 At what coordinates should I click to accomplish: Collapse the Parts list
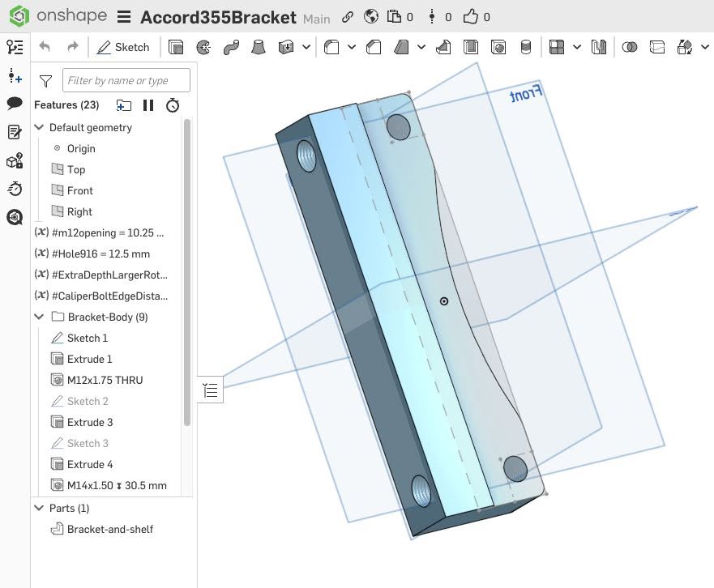(x=40, y=508)
